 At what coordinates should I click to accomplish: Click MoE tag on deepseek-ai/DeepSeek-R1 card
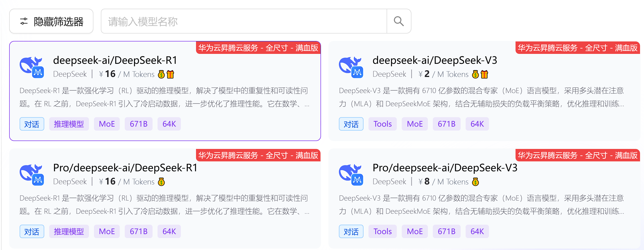point(107,124)
